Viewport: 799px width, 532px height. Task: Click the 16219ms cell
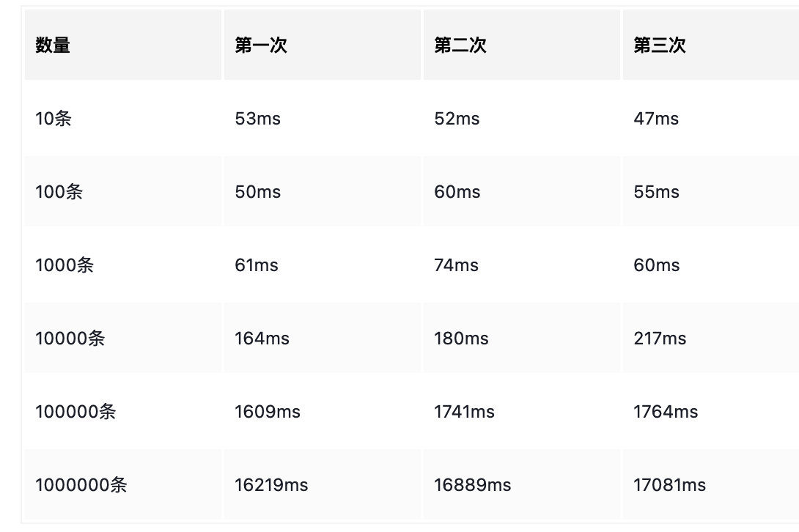tap(323, 484)
